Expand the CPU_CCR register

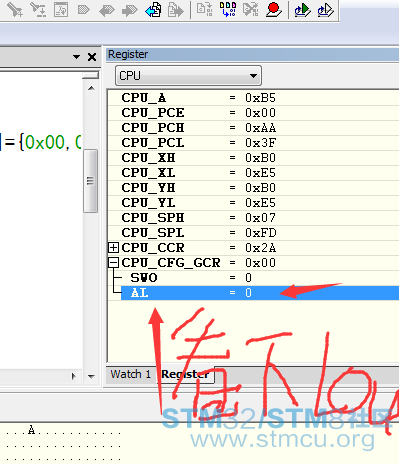tap(113, 247)
